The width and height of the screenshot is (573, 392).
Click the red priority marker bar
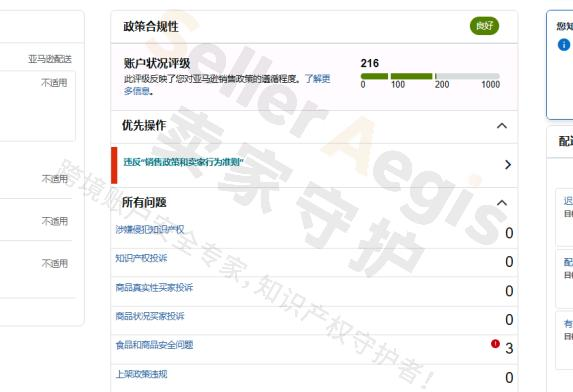[x=114, y=165]
